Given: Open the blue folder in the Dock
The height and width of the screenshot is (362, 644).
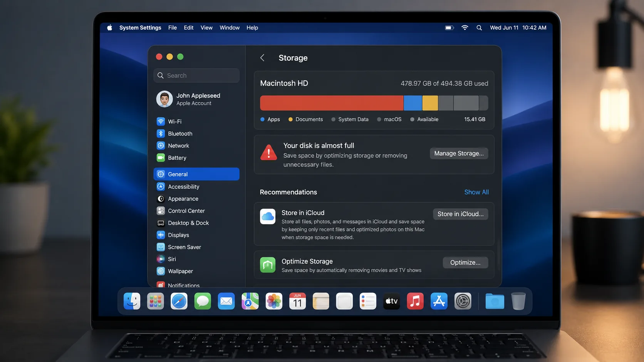Looking at the screenshot, I should click(495, 301).
